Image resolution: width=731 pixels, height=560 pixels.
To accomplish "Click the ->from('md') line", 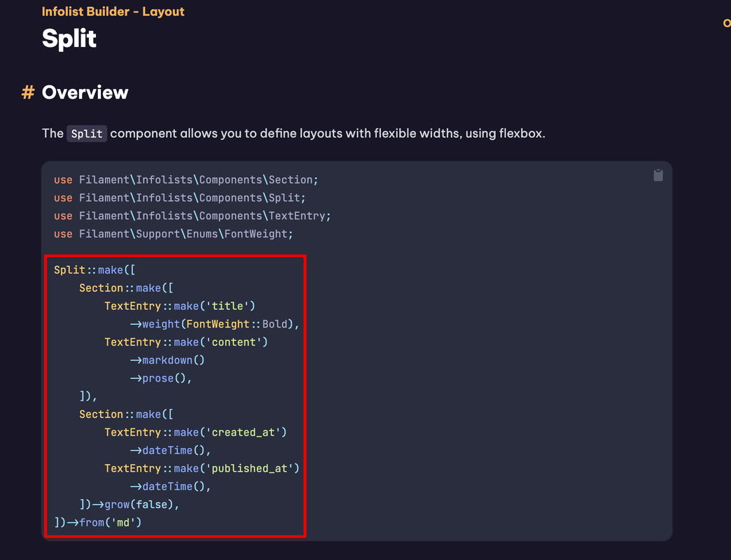I will pos(97,523).
